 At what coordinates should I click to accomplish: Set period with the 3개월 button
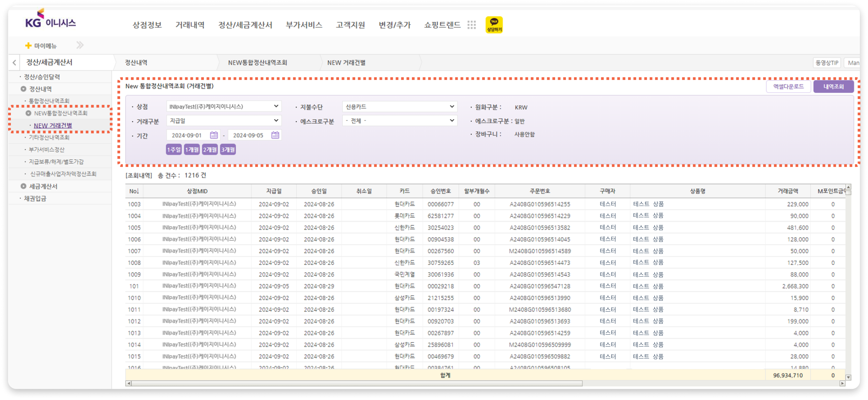point(228,150)
